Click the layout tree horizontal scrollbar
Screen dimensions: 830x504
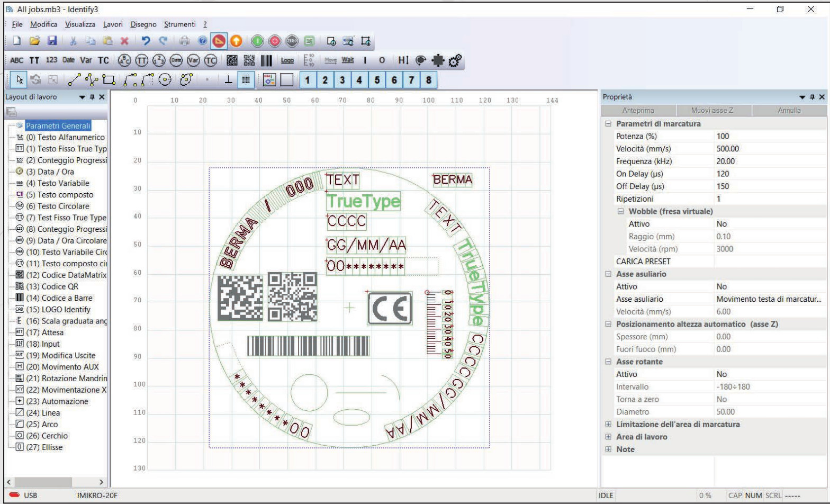[x=55, y=482]
